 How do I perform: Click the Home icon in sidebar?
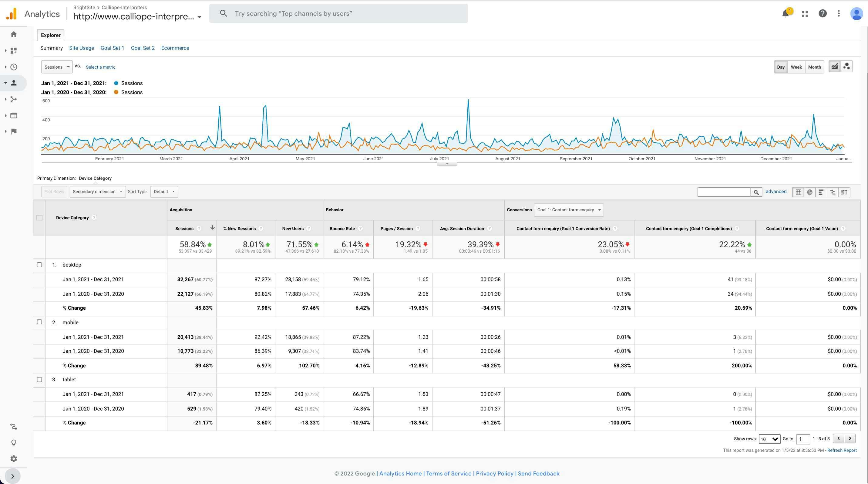(x=13, y=34)
